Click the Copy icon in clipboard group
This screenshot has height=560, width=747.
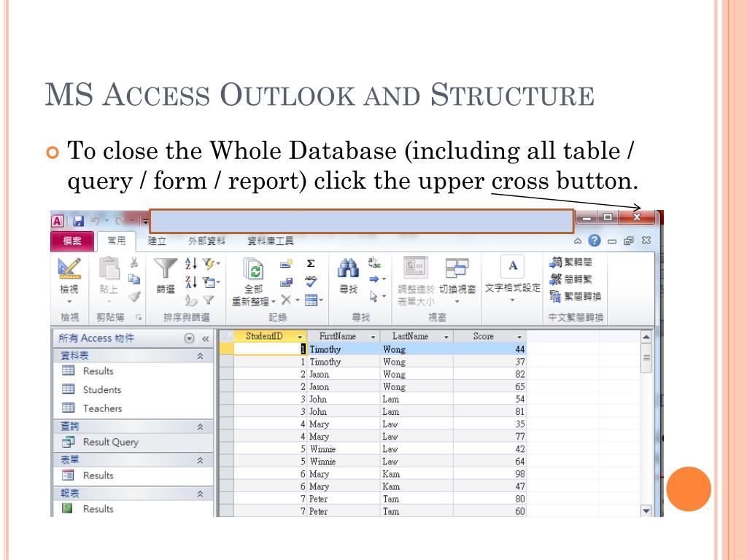tap(134, 279)
